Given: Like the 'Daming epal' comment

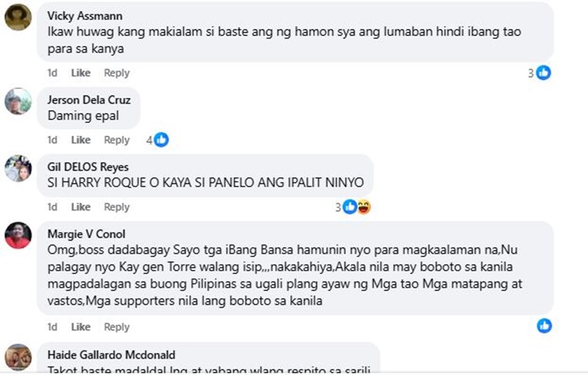Looking at the screenshot, I should (x=81, y=140).
